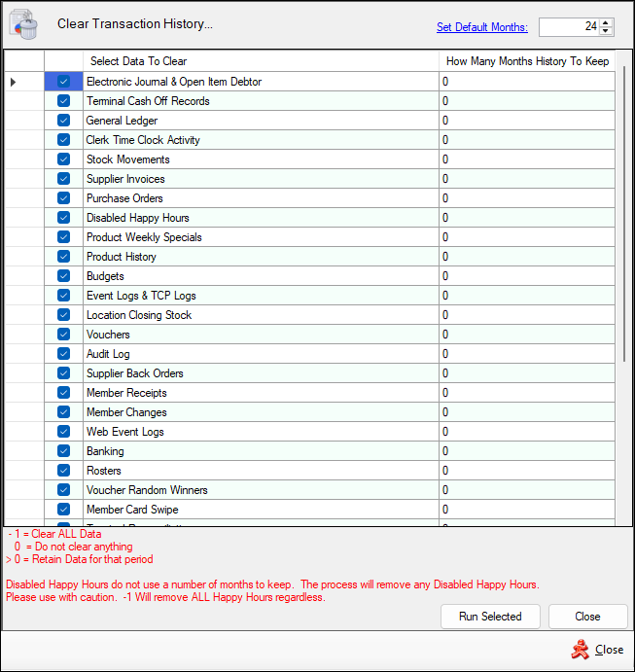
Task: Decrease default months with the down arrow
Action: (606, 31)
